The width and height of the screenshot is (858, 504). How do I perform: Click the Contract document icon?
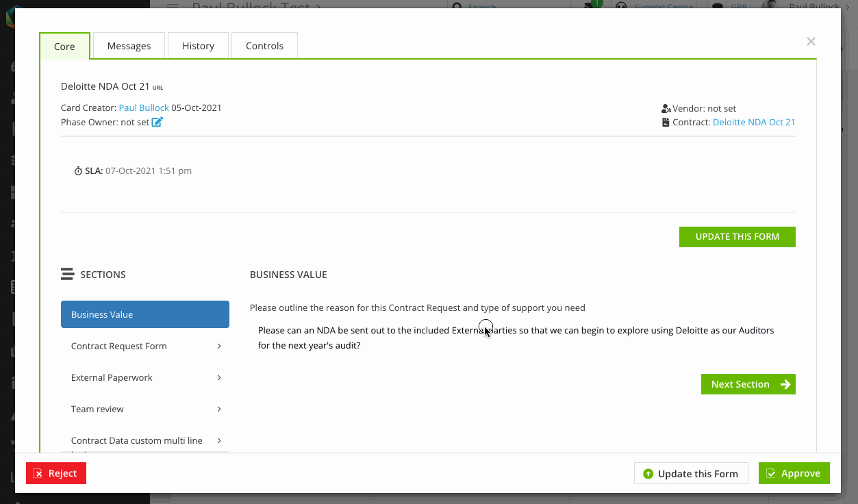coord(666,123)
